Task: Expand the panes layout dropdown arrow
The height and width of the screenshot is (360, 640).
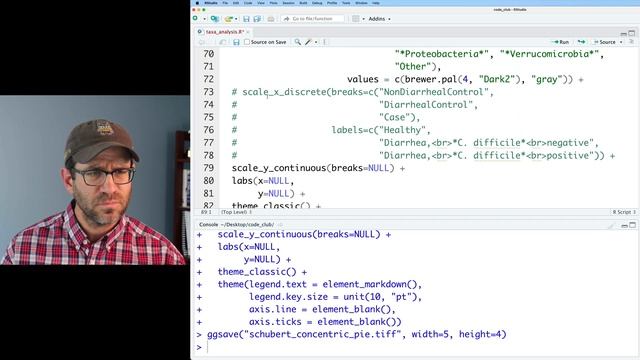Action: click(x=363, y=19)
